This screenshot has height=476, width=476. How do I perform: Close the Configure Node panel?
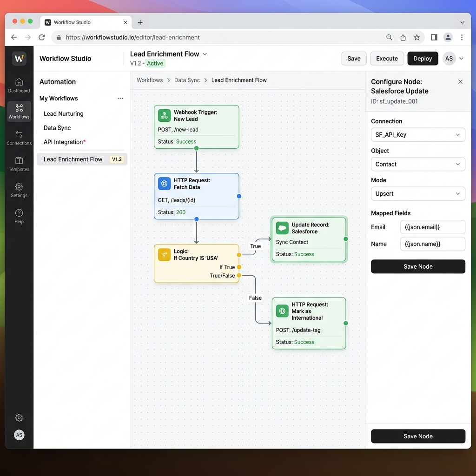click(x=460, y=82)
